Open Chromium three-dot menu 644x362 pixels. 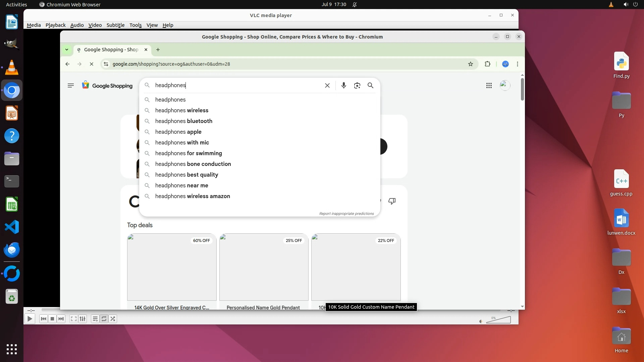(x=518, y=64)
